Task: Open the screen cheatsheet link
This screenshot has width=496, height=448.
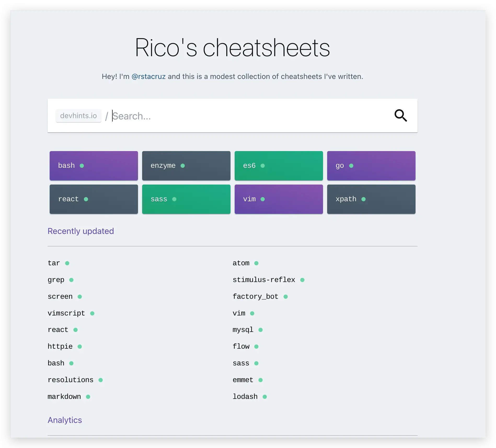Action: (x=60, y=296)
